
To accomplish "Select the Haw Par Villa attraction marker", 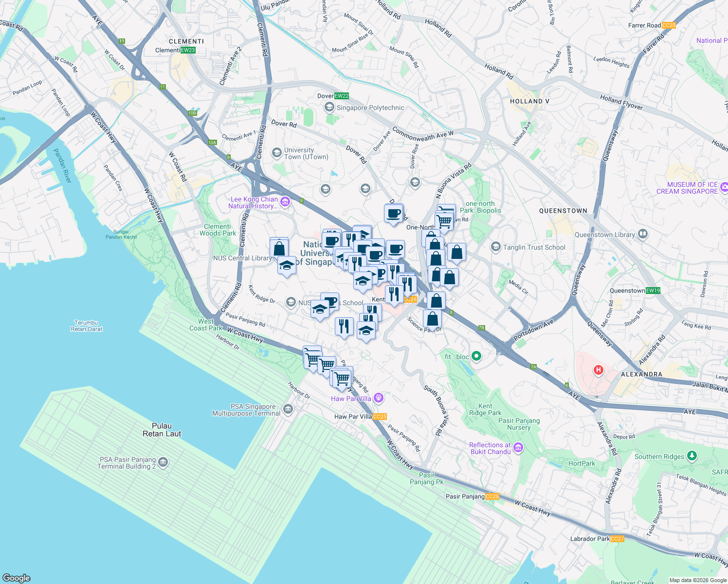I will tap(378, 398).
